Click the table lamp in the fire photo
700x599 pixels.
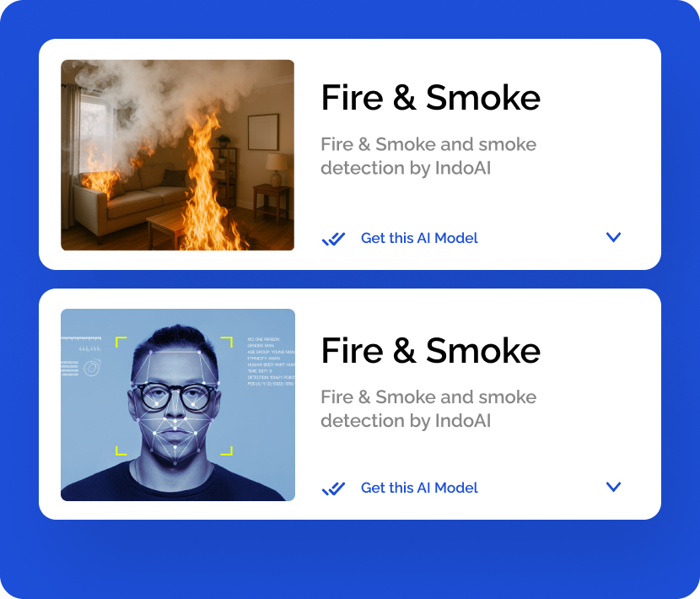pyautogui.click(x=277, y=170)
